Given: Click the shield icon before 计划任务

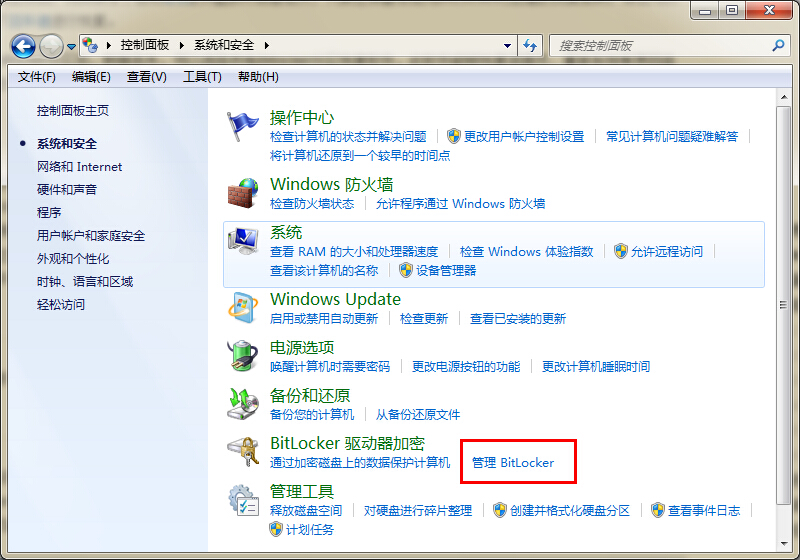Looking at the screenshot, I should [x=276, y=529].
